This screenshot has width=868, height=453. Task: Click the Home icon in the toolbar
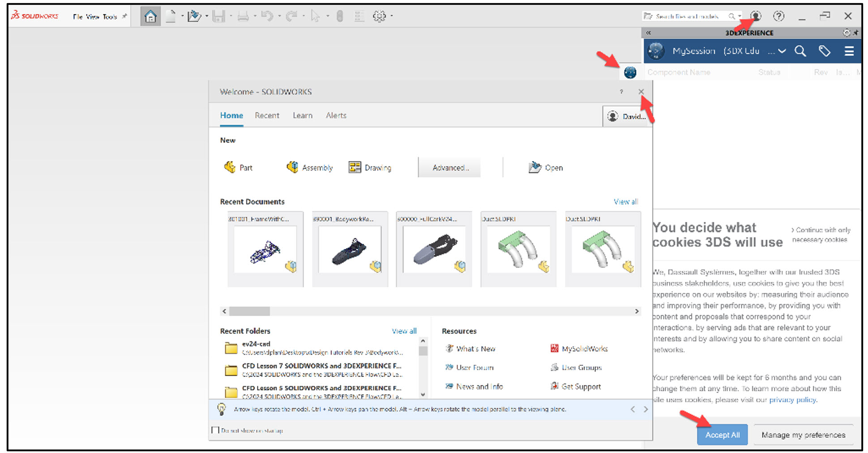(x=150, y=16)
